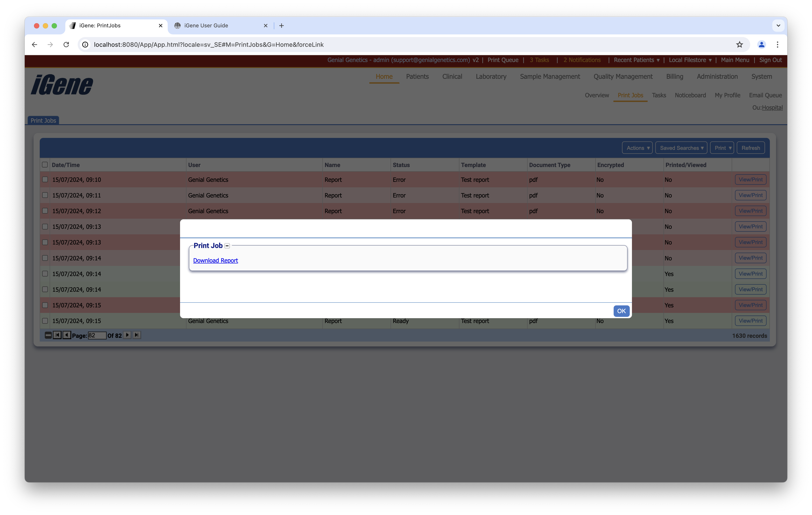Open the Email Queue submenu
Screen dimensions: 812x515
point(765,95)
